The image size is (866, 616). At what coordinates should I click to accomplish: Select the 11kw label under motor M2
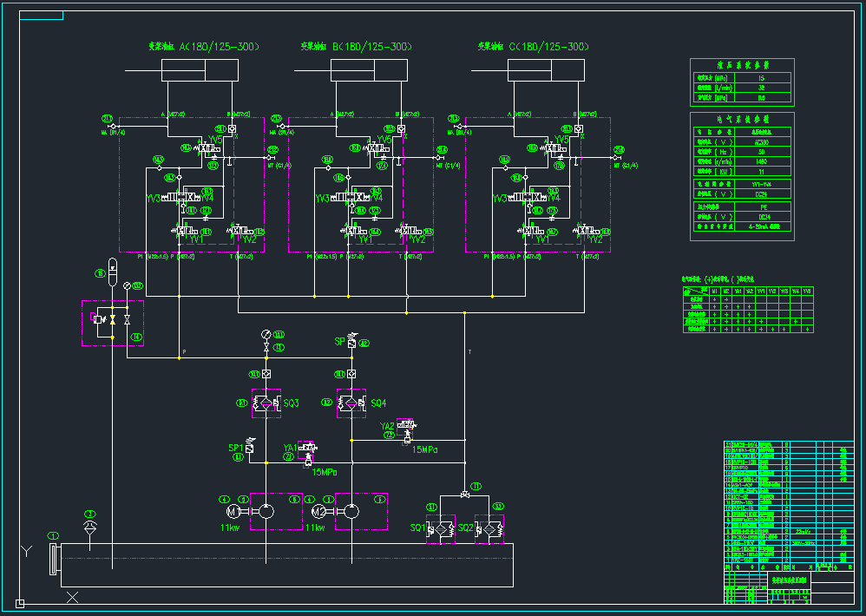tap(315, 528)
